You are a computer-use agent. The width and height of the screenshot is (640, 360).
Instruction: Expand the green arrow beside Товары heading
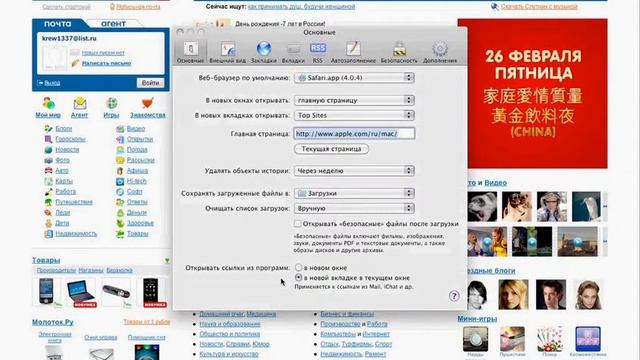coord(167,260)
